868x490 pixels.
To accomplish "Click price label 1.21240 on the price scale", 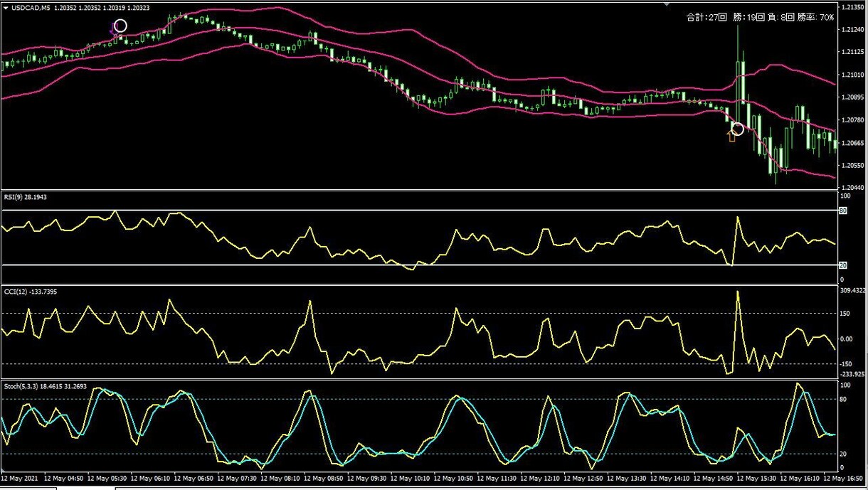I will (x=852, y=29).
